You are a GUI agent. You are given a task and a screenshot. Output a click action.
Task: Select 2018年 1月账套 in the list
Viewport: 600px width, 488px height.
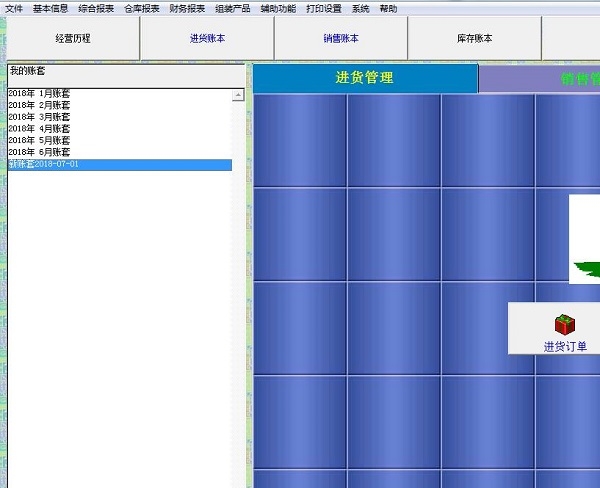point(119,94)
